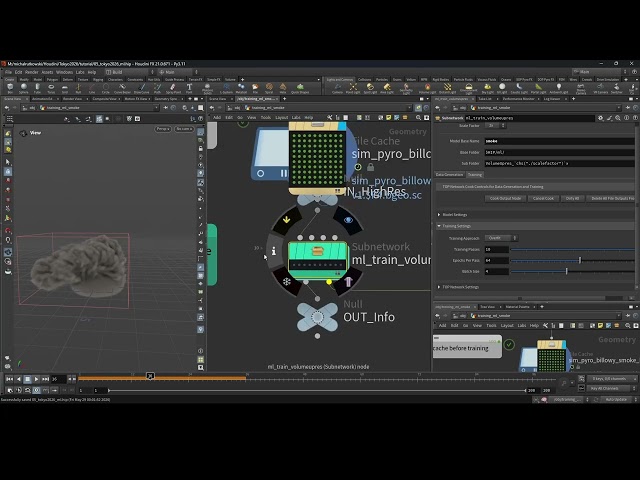Select the Switcher shelf tool
This screenshot has width=640, height=480.
[616, 88]
